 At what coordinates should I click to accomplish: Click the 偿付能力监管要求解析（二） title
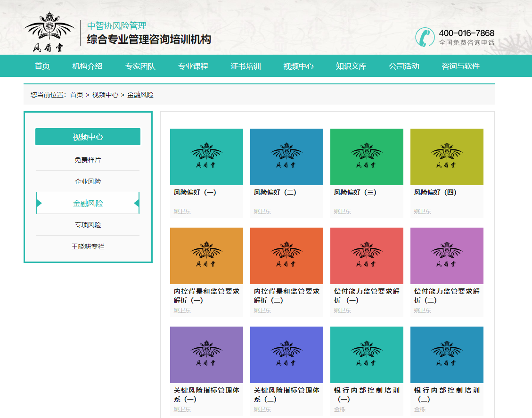pos(447,296)
